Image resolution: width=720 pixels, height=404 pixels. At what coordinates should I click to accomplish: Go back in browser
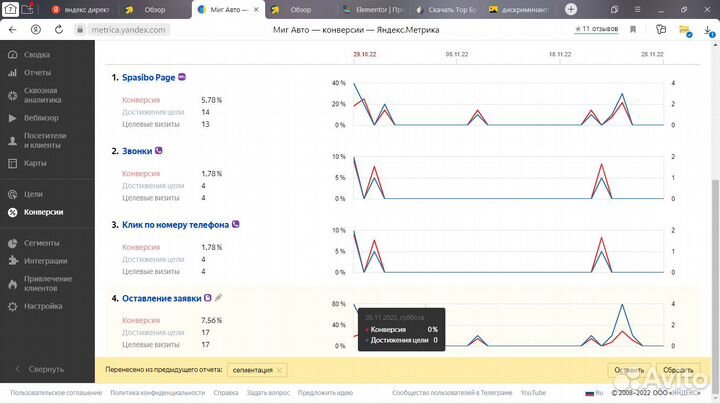coord(12,30)
